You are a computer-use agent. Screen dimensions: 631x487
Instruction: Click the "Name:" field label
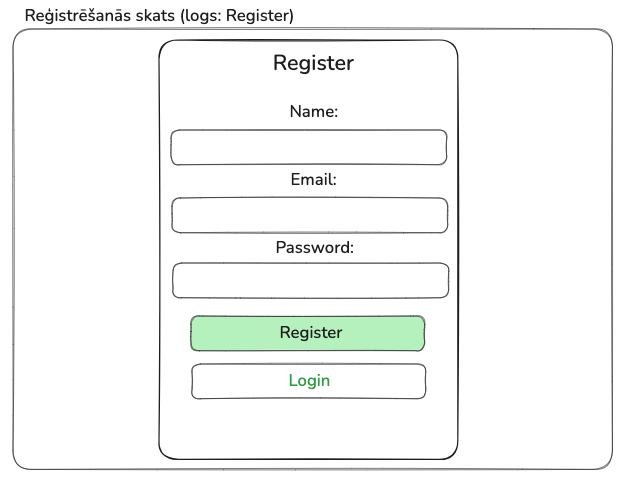click(x=314, y=112)
